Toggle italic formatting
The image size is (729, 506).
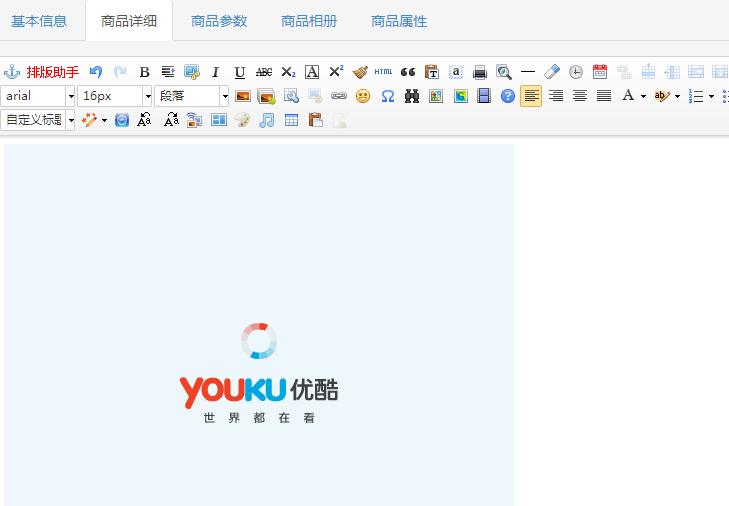pyautogui.click(x=215, y=72)
